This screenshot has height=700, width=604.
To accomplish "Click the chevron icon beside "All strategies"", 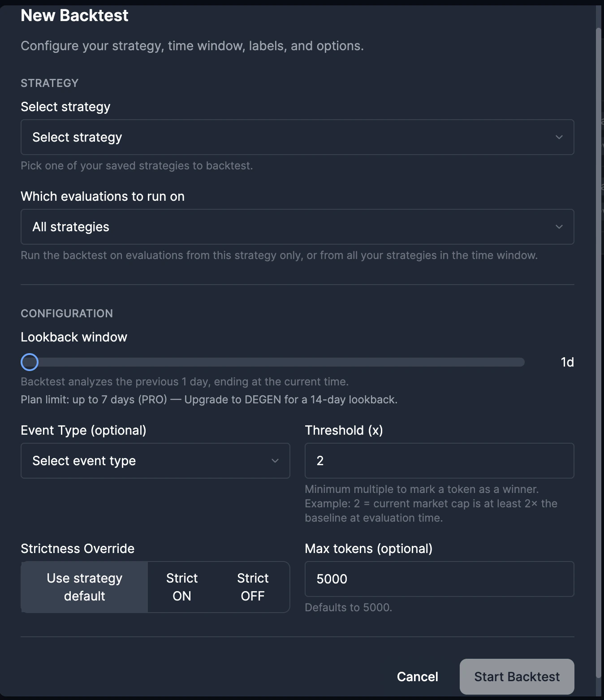I will 558,227.
